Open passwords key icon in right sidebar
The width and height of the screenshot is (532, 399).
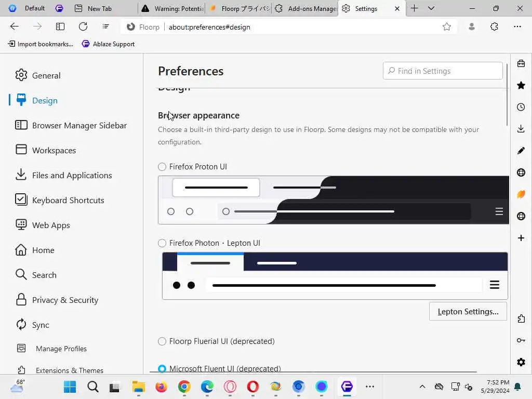[521, 340]
